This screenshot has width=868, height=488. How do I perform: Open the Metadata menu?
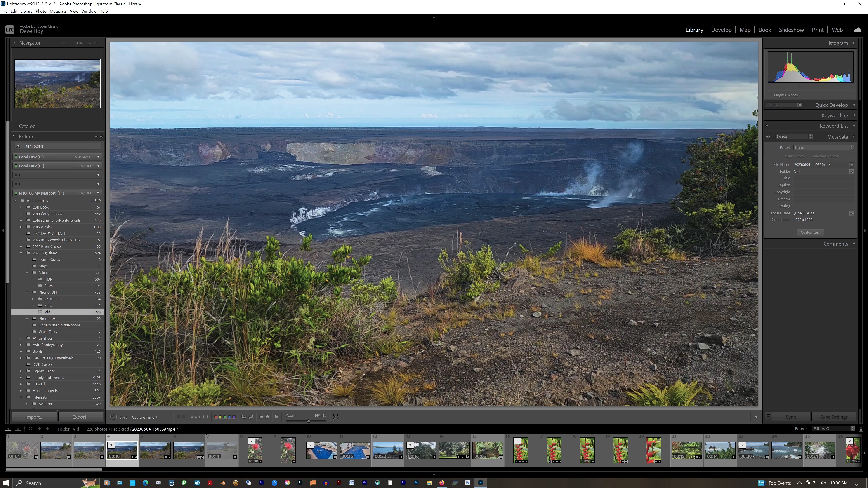[x=58, y=11]
